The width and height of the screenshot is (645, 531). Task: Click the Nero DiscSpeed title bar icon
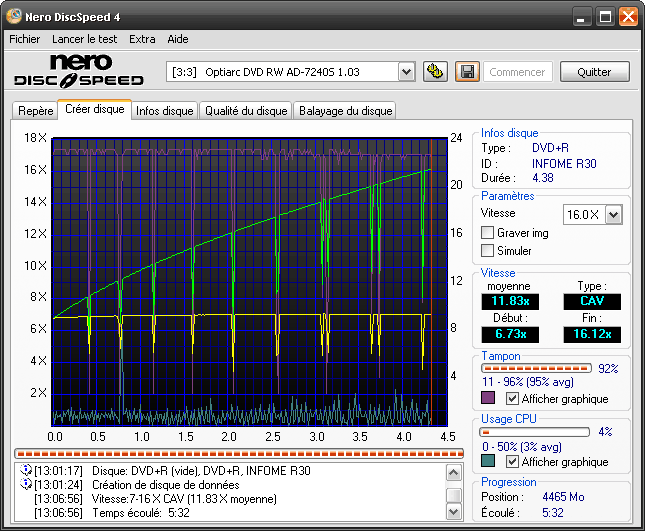[14, 16]
